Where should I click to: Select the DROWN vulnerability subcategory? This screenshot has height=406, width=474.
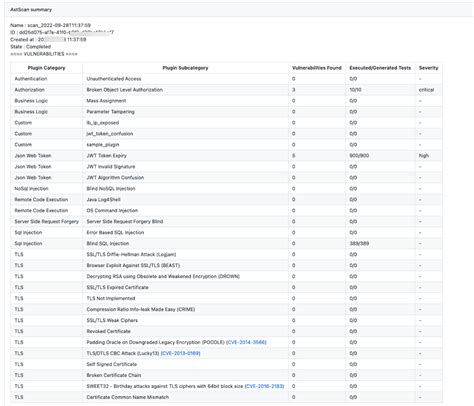click(163, 277)
